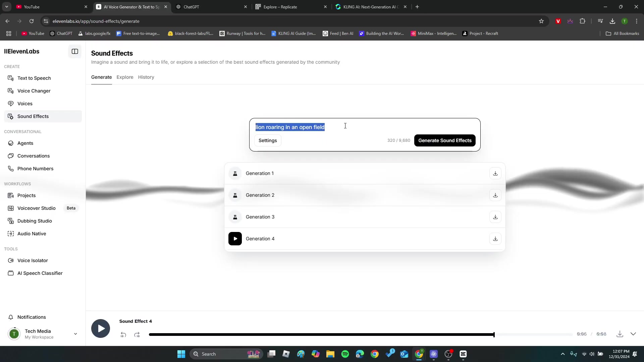Click the sound effect prompt text field
The image size is (644, 362).
365,127
